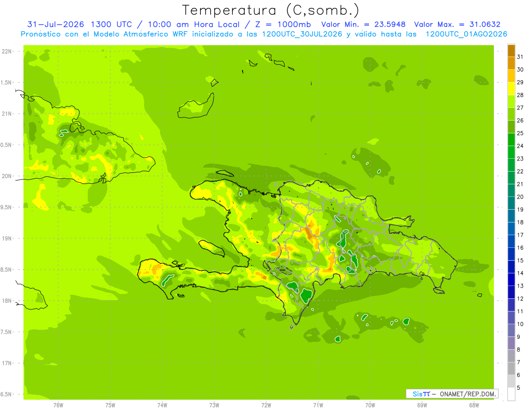Click the 69W longitude axis label
This screenshot has height=411, width=532.
click(422, 405)
